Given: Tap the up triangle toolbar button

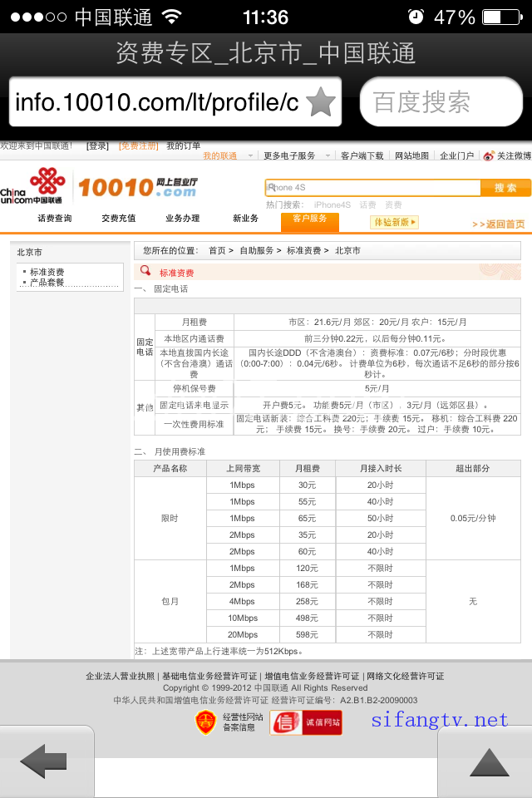Looking at the screenshot, I should (489, 762).
